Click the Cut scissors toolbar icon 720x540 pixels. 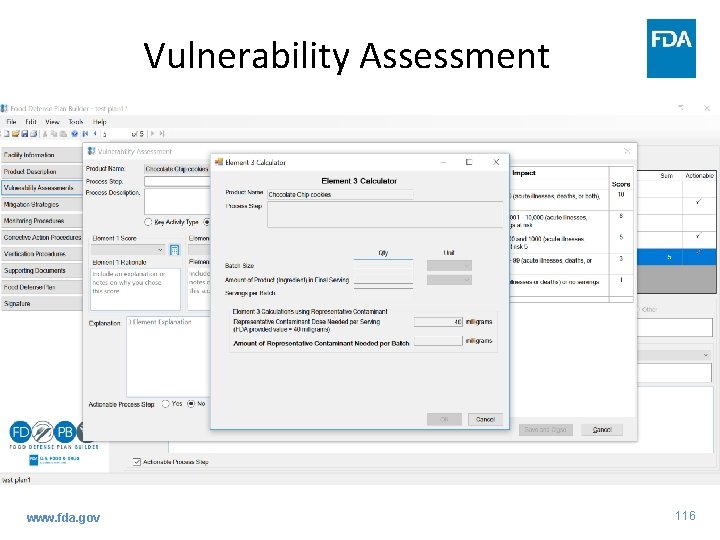point(45,134)
